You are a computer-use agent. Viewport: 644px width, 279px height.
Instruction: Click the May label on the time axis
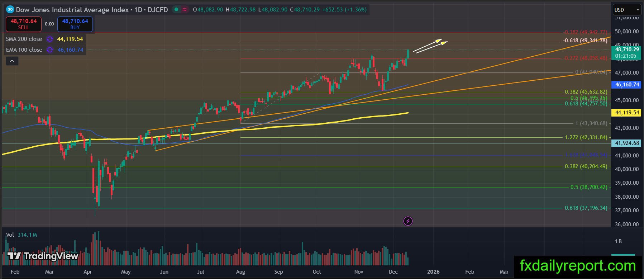pos(126,272)
